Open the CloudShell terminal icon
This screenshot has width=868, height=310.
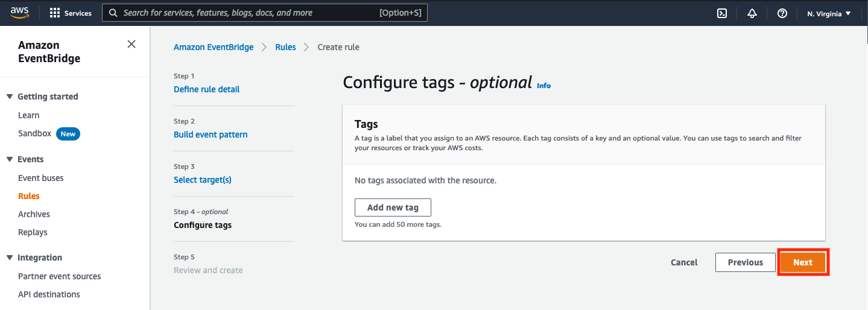click(x=722, y=13)
